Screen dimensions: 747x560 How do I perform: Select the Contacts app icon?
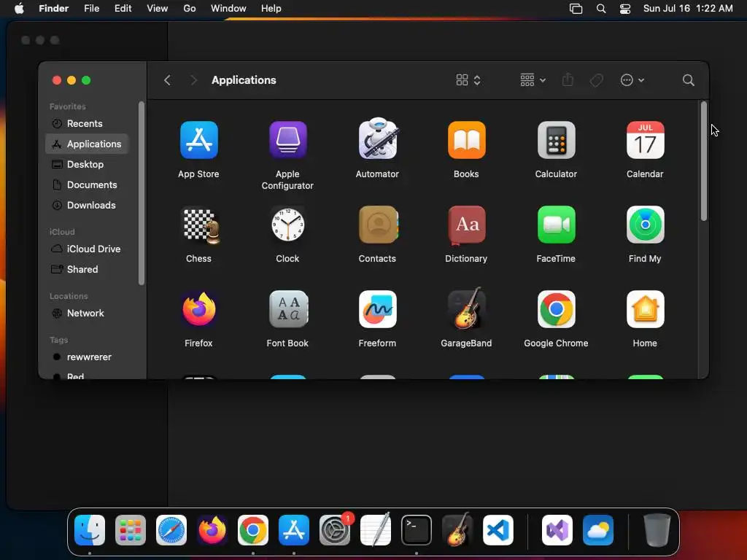[378, 225]
